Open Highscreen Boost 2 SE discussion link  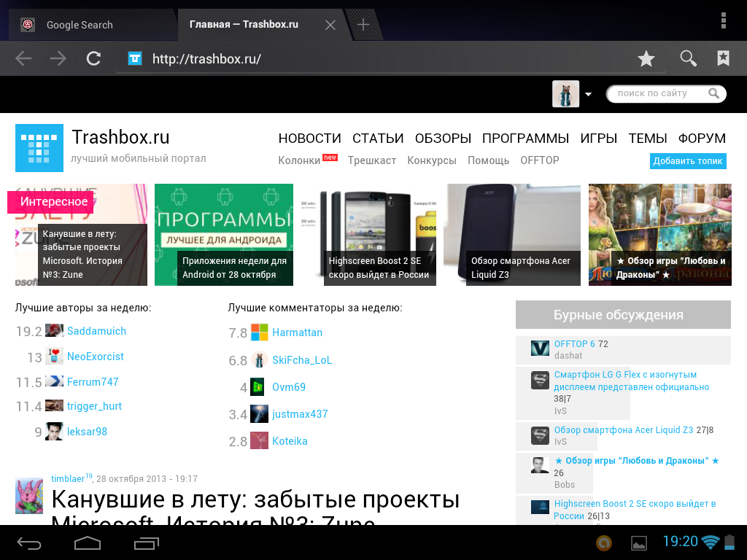(x=635, y=510)
